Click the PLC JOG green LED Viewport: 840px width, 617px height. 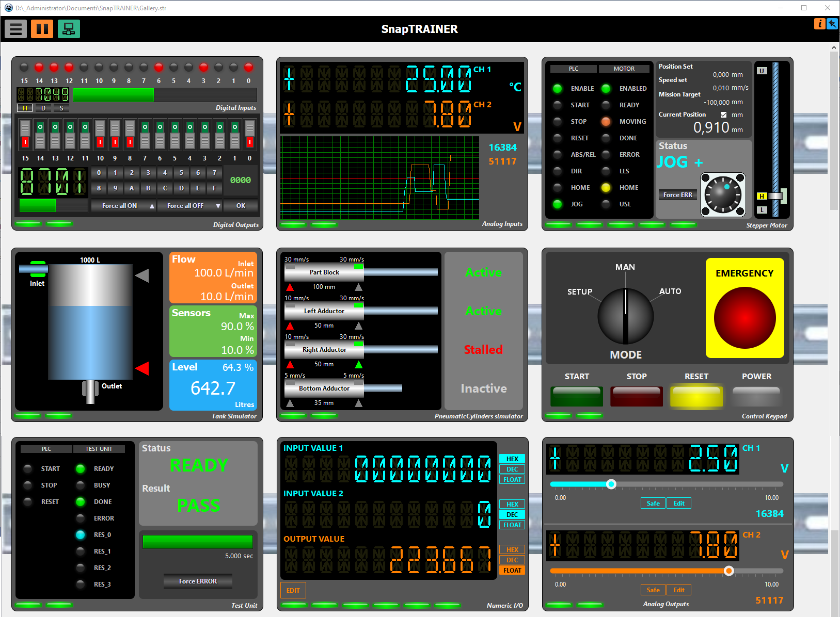[x=557, y=204]
